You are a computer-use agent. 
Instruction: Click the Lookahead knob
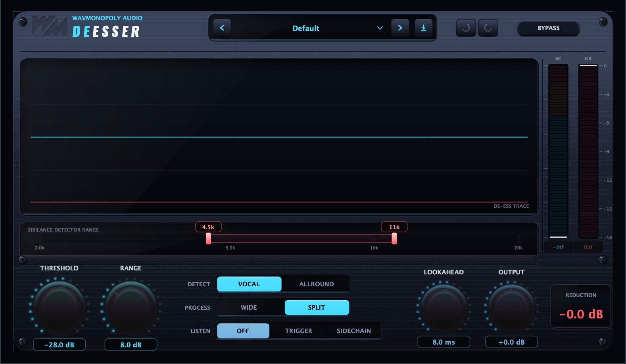444,307
